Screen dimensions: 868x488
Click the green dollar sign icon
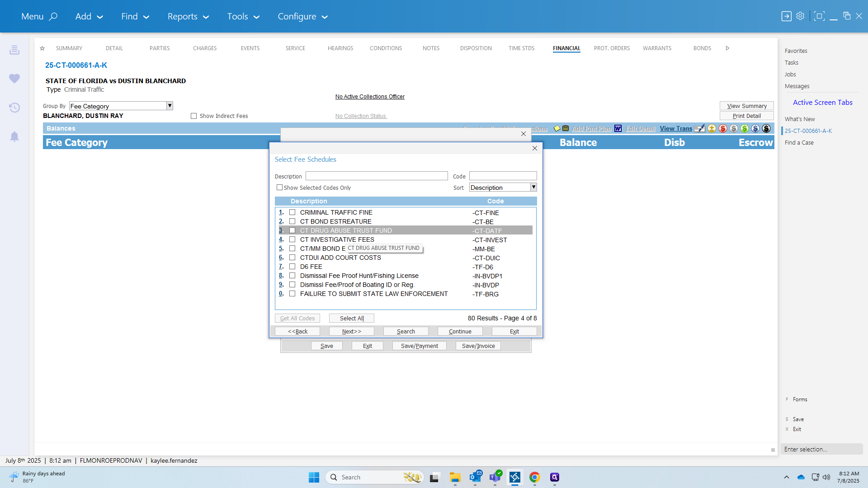point(744,128)
